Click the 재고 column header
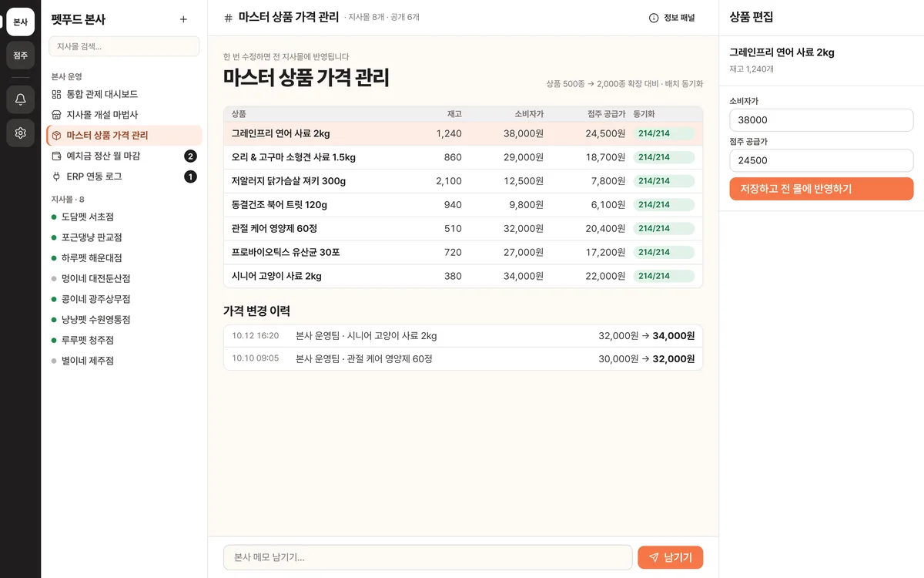This screenshot has width=924, height=578. (454, 114)
